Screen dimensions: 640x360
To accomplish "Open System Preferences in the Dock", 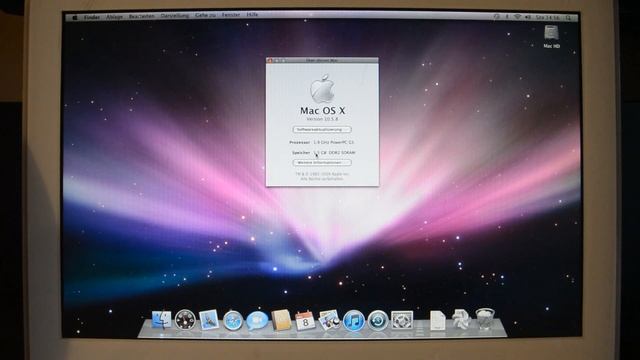I will point(402,320).
